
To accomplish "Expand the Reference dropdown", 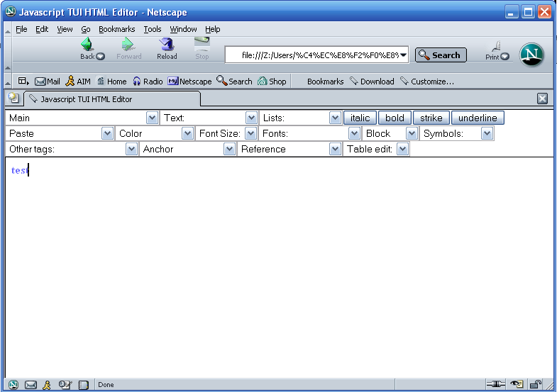I will point(335,149).
